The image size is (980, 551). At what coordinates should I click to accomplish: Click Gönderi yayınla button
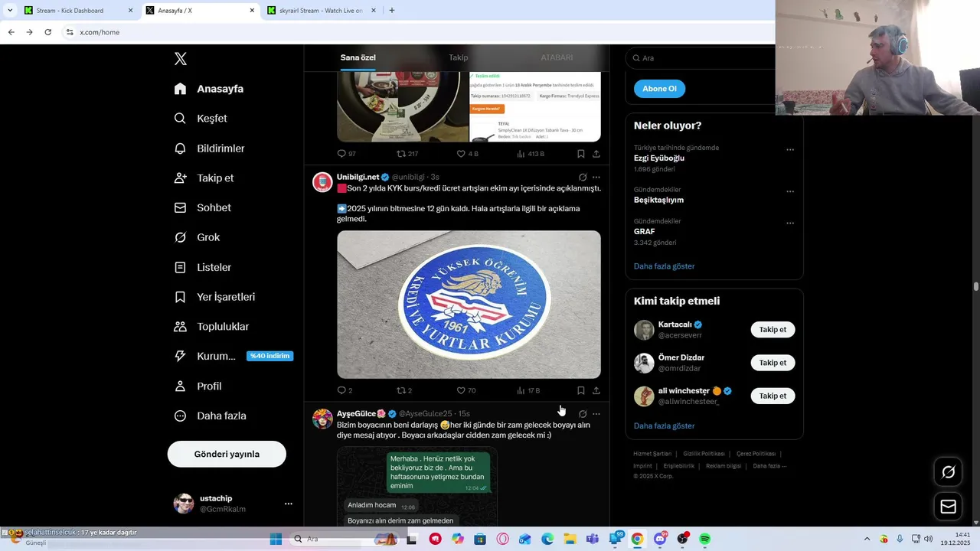pos(227,454)
